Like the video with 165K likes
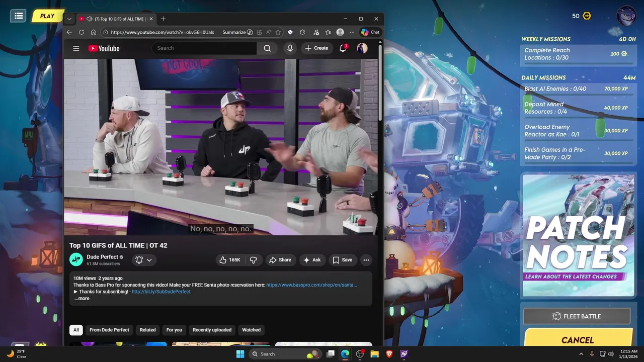Image resolution: width=644 pixels, height=362 pixels. 230,260
